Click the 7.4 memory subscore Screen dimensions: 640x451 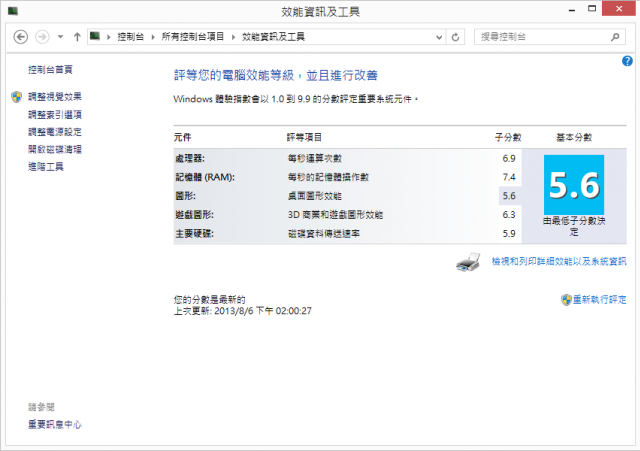coord(509,177)
